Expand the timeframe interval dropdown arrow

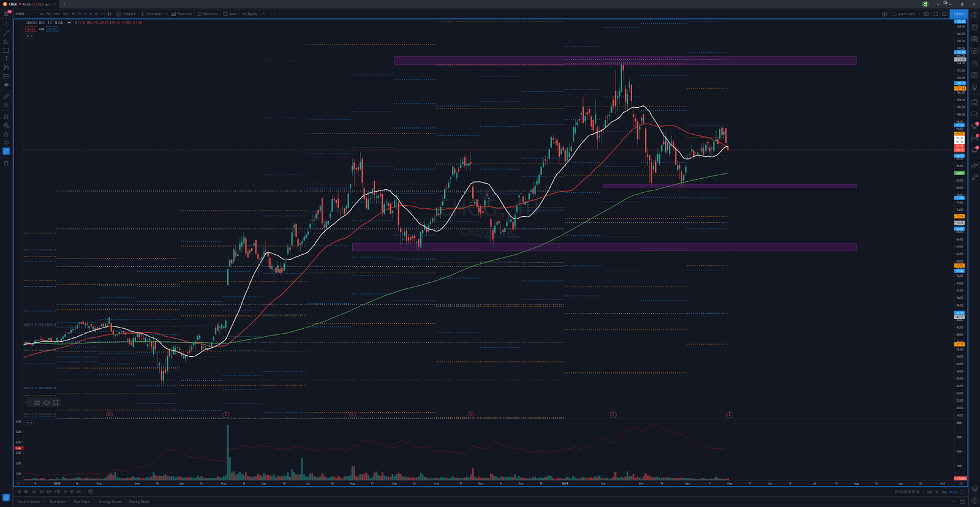(102, 13)
